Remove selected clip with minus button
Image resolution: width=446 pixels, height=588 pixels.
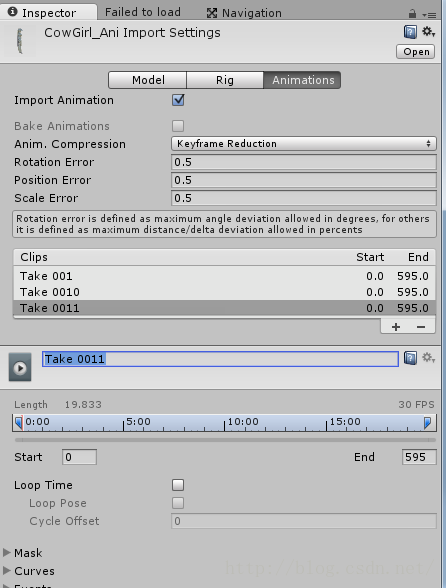(421, 327)
